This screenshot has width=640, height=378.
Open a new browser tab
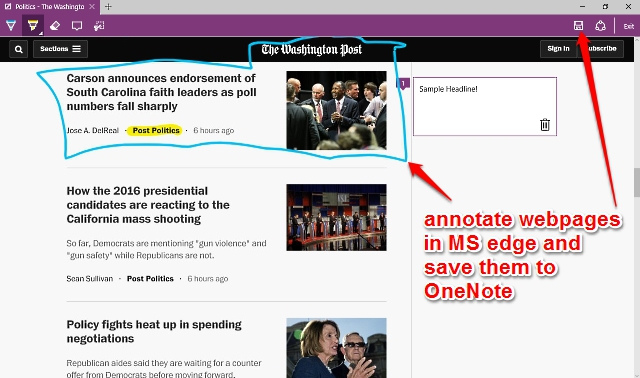[x=108, y=7]
